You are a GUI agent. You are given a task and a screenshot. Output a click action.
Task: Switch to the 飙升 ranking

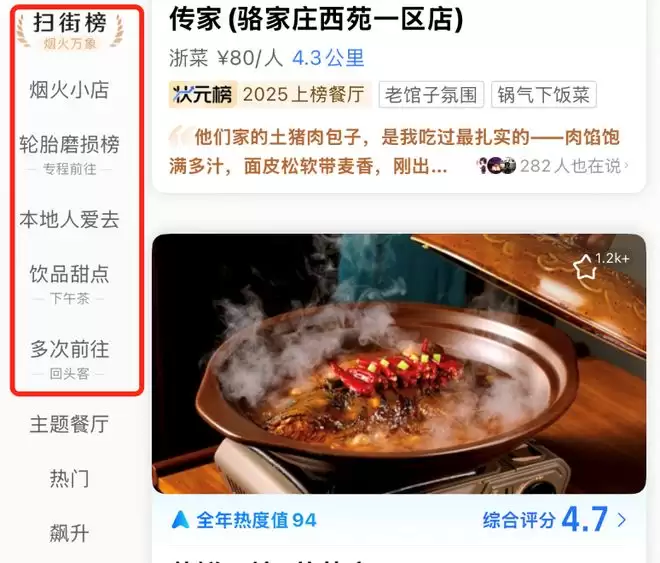coord(69,534)
